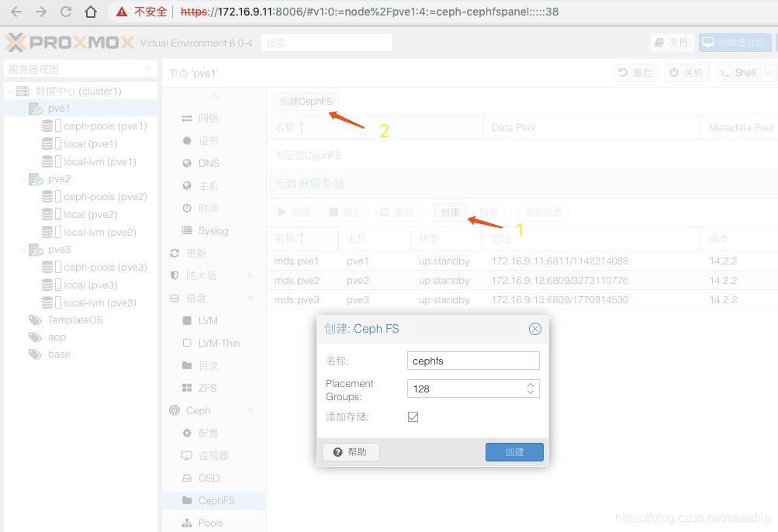Viewport: 778px width, 532px height.
Task: Click the 版本 column header
Action: point(739,239)
